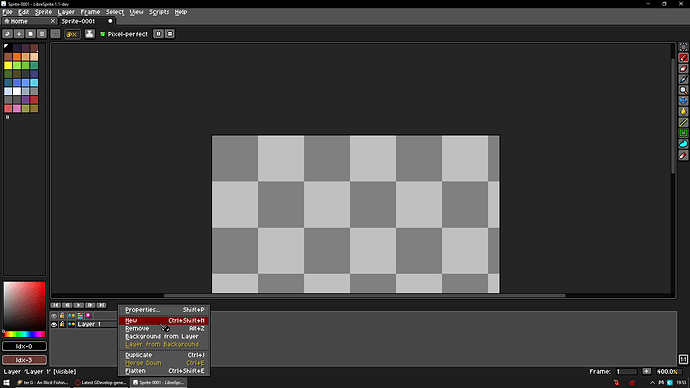690x388 pixels.
Task: Select the Pencil tool in the toolbox
Action: [x=683, y=58]
